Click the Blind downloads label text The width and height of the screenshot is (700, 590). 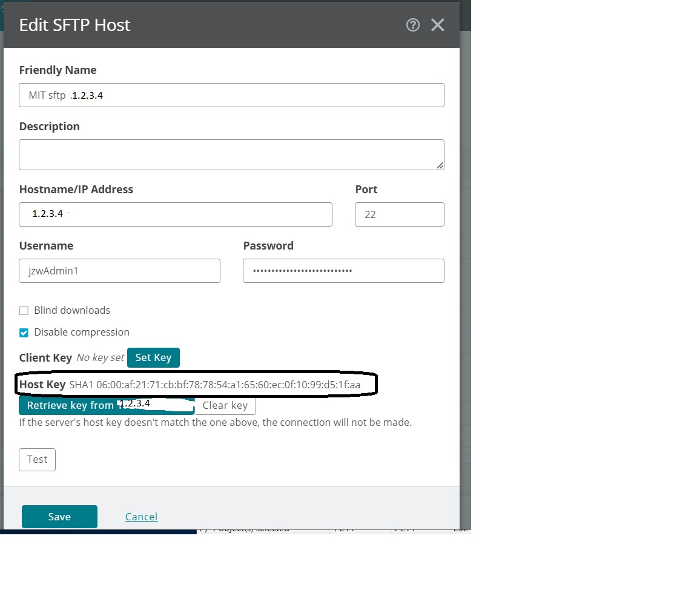click(x=72, y=310)
